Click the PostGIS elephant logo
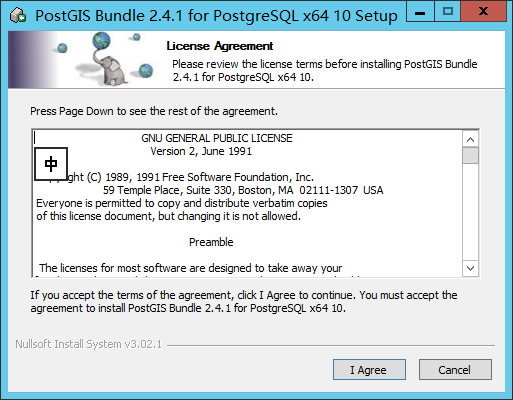513x400 pixels. point(111,71)
